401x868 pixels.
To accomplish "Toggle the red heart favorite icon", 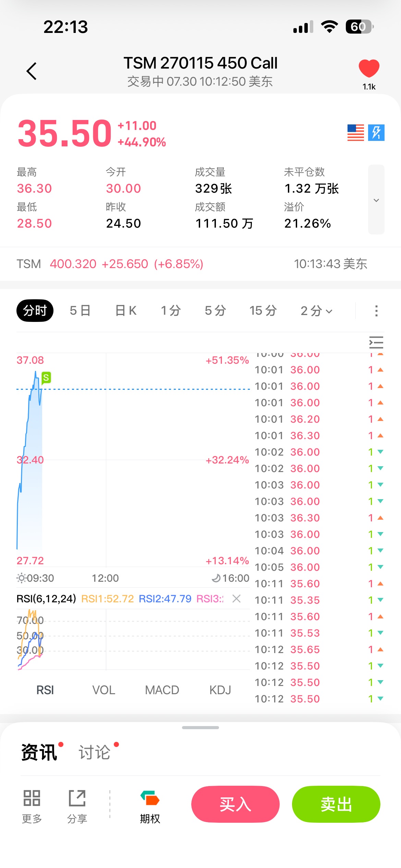I will tap(369, 68).
